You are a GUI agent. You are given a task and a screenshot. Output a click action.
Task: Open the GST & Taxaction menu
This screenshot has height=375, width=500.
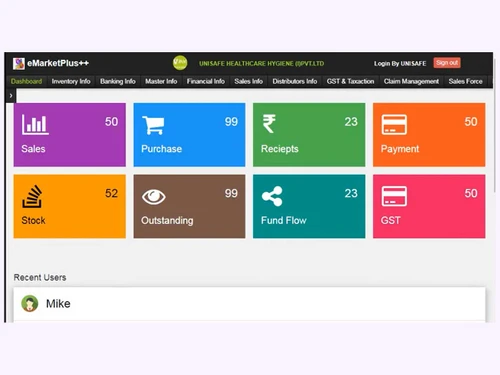pos(350,81)
